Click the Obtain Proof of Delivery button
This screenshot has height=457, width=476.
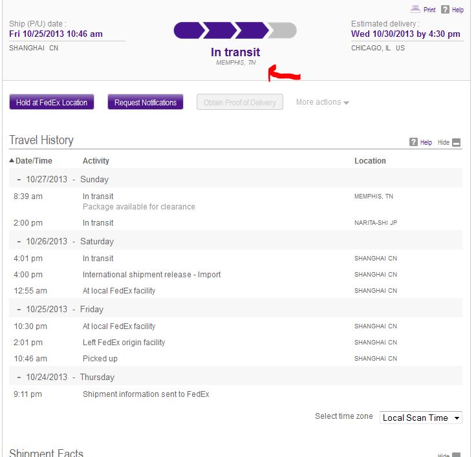tap(240, 102)
